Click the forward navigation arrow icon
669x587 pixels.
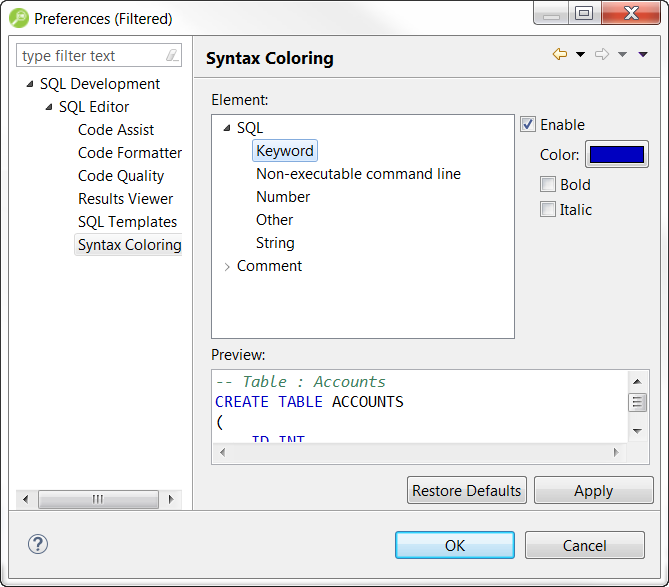click(x=602, y=55)
